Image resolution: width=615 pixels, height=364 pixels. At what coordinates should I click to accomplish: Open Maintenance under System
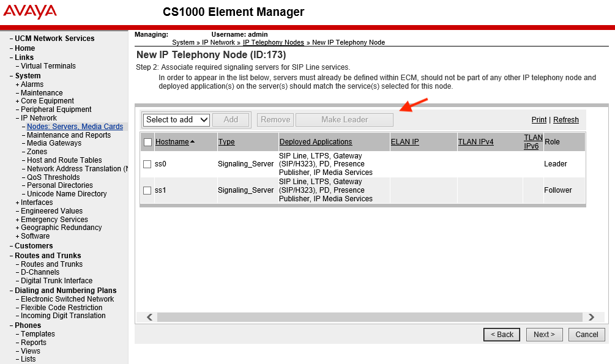pyautogui.click(x=42, y=93)
